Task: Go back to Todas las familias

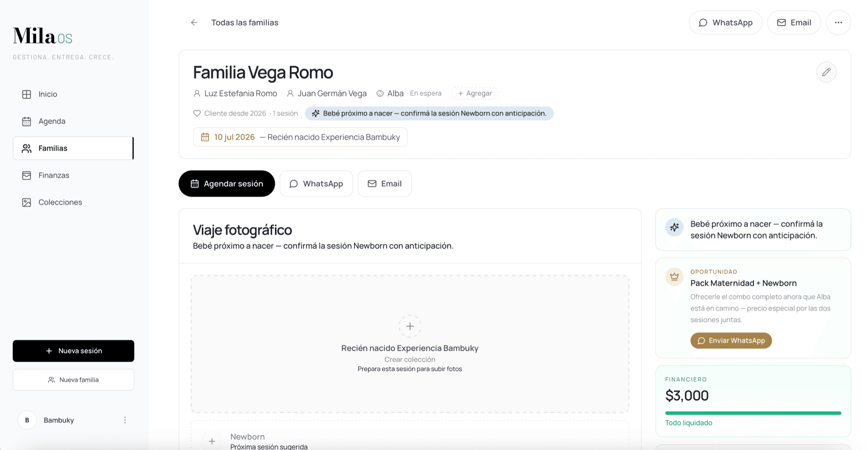Action: coord(245,23)
